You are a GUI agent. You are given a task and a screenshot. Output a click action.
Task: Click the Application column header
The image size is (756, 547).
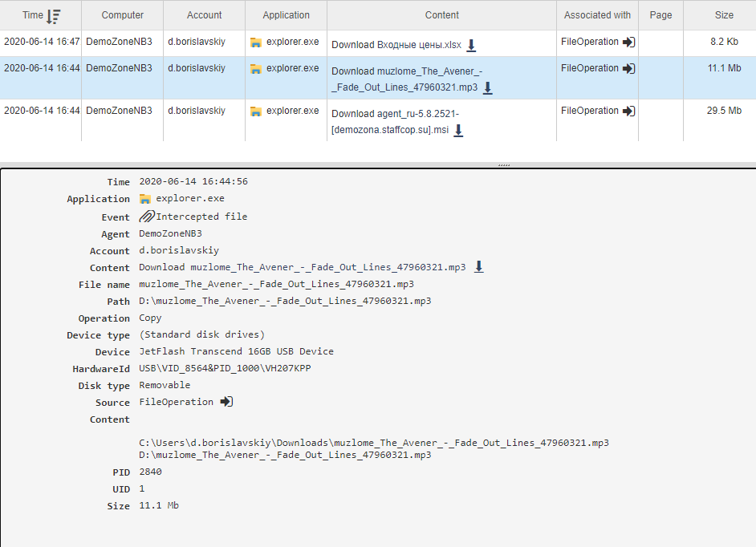286,14
